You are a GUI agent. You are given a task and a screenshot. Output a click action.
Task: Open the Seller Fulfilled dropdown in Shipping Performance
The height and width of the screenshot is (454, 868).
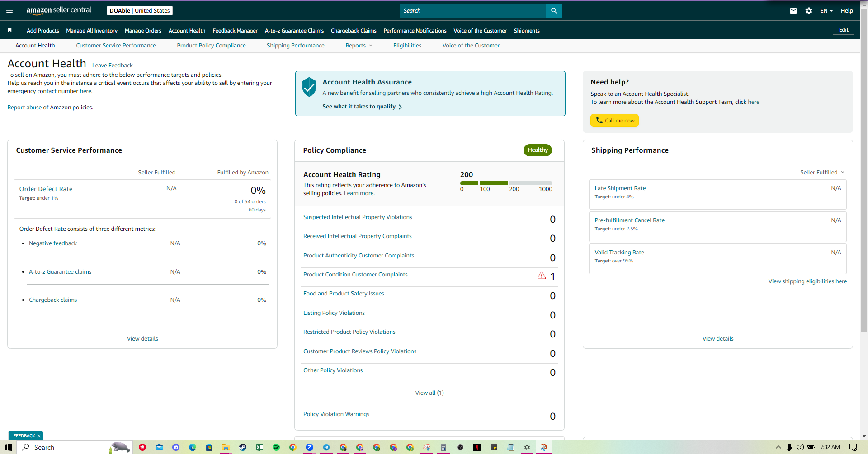(822, 173)
